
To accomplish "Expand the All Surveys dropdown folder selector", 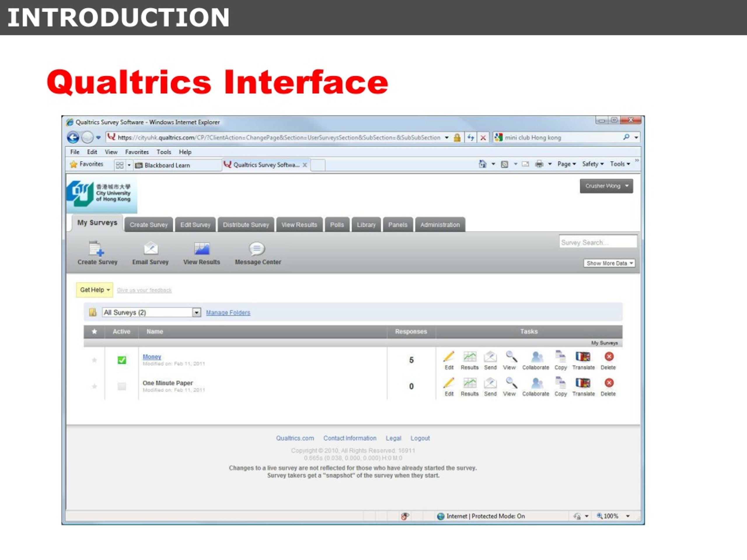I will 197,312.
